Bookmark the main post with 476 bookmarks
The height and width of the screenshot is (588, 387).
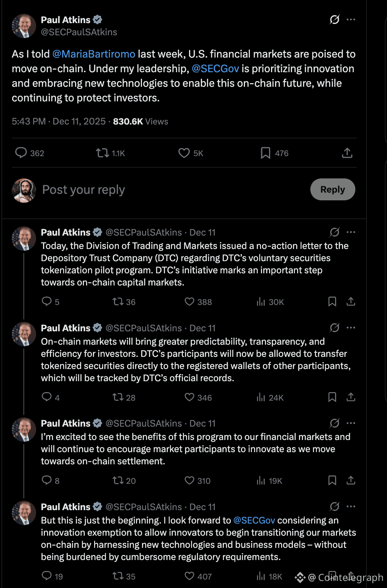265,153
